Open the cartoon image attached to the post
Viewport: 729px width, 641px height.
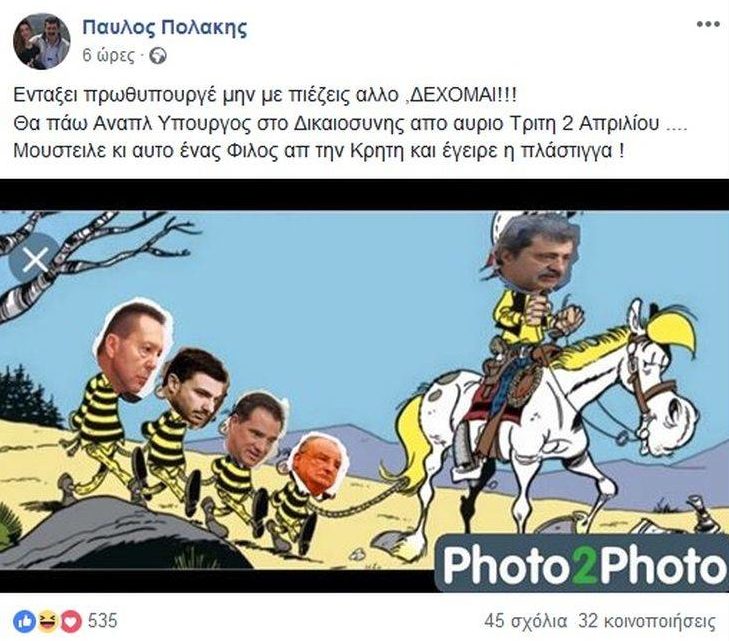(364, 386)
